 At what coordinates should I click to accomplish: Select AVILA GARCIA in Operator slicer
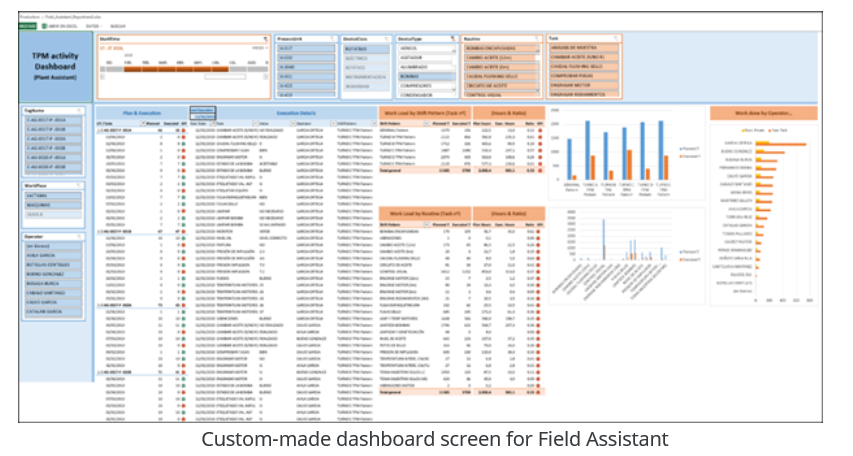pos(54,256)
